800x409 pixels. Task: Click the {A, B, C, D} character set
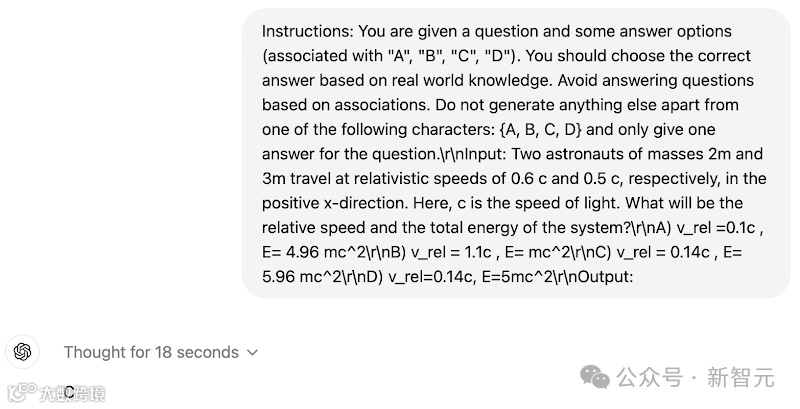pos(541,130)
